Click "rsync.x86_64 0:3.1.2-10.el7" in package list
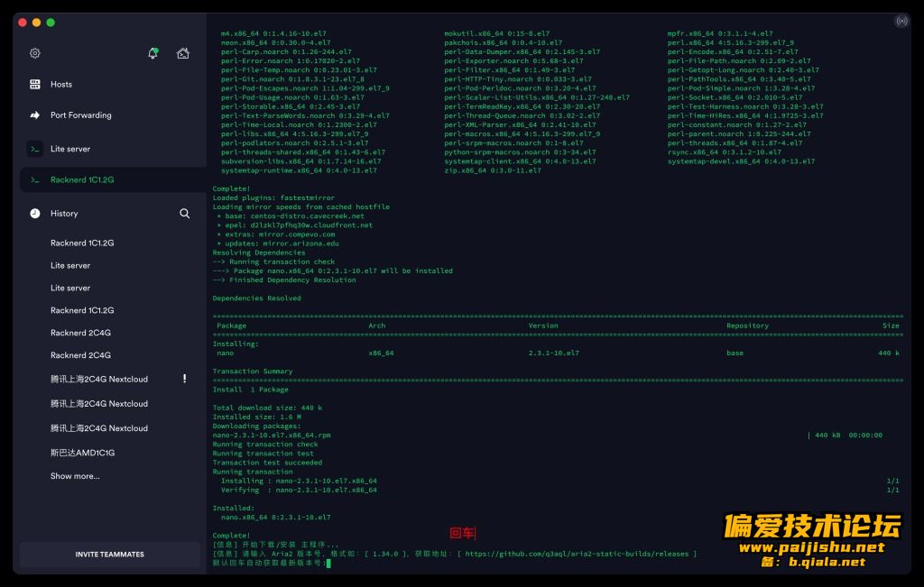This screenshot has width=924, height=587. [725, 151]
